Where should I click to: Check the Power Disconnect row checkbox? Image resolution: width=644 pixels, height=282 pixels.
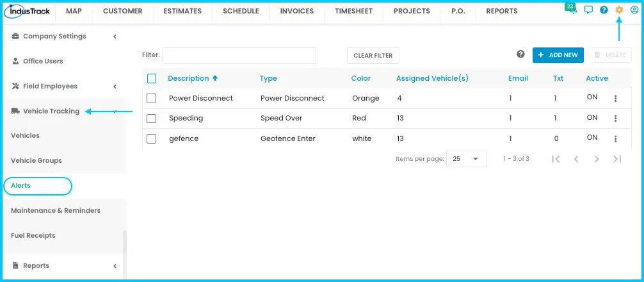tap(152, 98)
